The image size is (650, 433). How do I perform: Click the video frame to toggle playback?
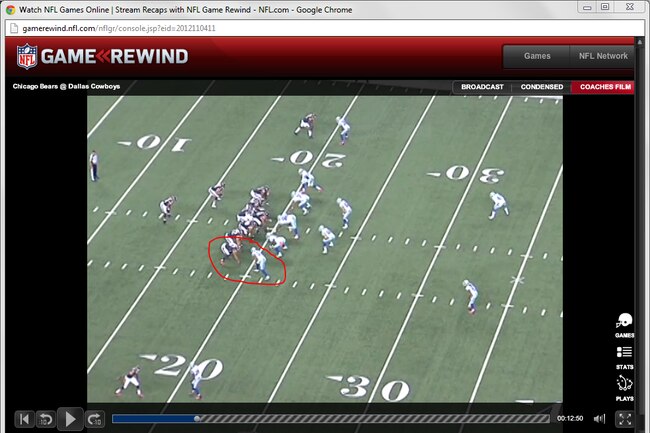pyautogui.click(x=325, y=249)
